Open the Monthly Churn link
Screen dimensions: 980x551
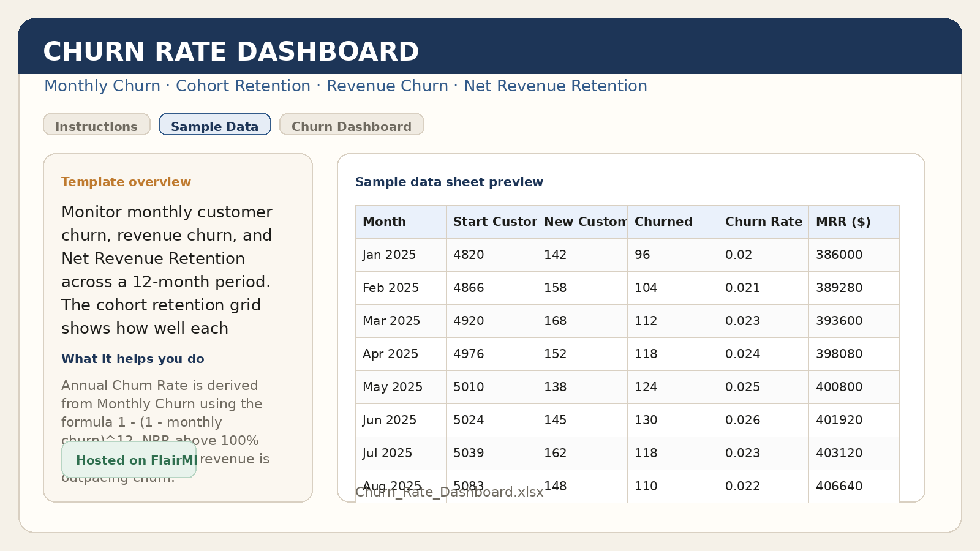pyautogui.click(x=102, y=86)
